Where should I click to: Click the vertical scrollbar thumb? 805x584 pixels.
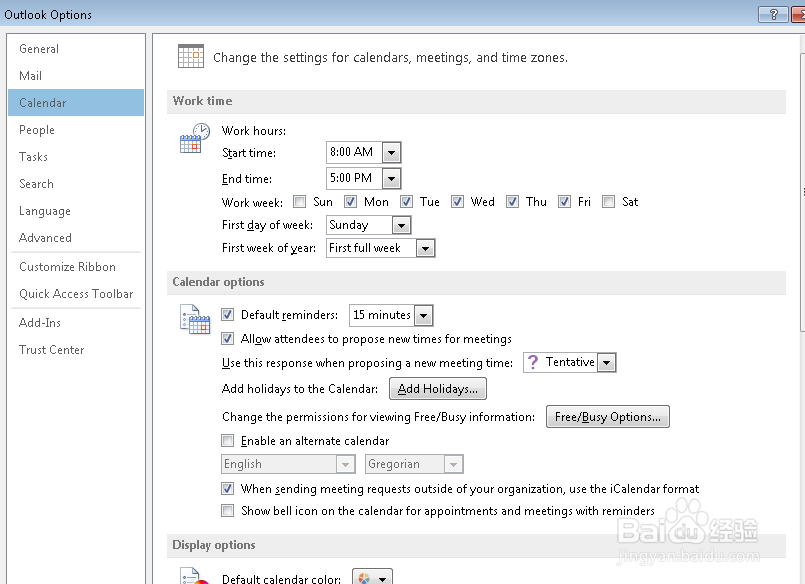[802, 192]
